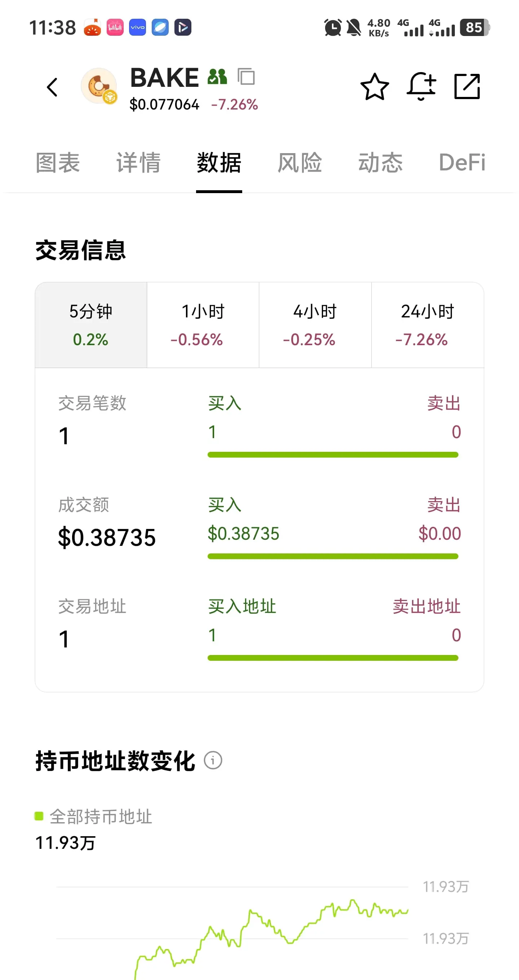This screenshot has width=519, height=980.
Task: Switch to the DeFi tab
Action: pos(462,163)
